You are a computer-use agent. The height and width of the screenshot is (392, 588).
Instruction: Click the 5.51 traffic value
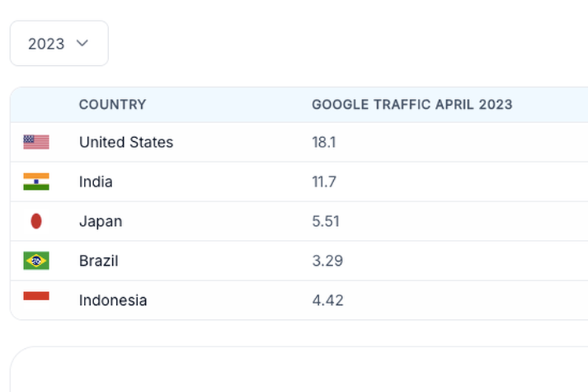click(x=326, y=221)
